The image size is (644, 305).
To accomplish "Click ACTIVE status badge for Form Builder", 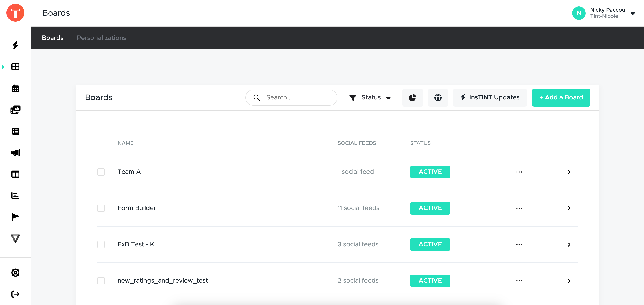I will (x=430, y=208).
